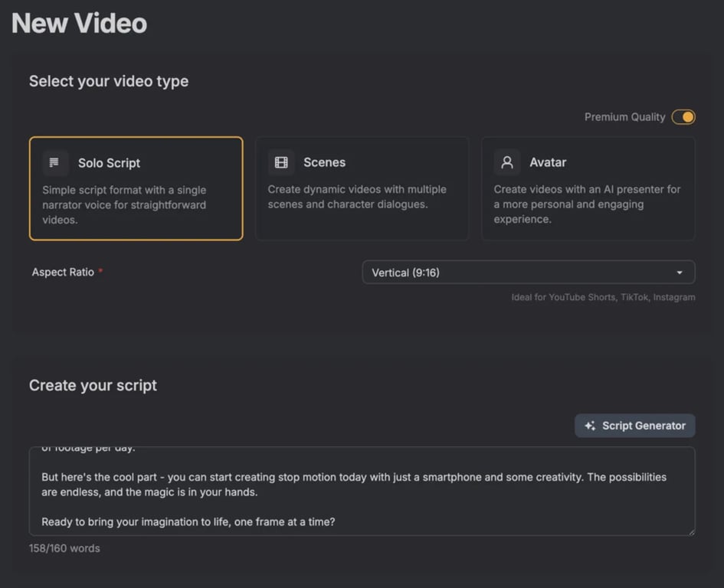Click the Solo Script description text
Screen dimensions: 724x588
click(124, 204)
